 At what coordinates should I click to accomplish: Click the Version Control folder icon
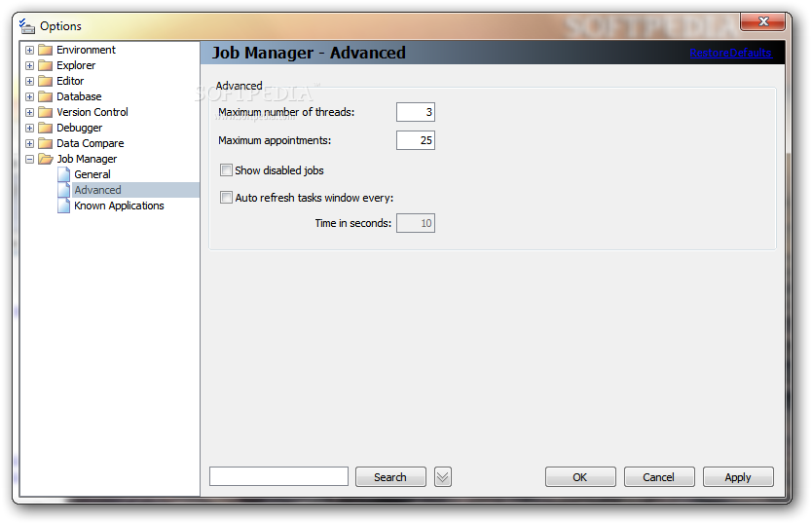[46, 112]
